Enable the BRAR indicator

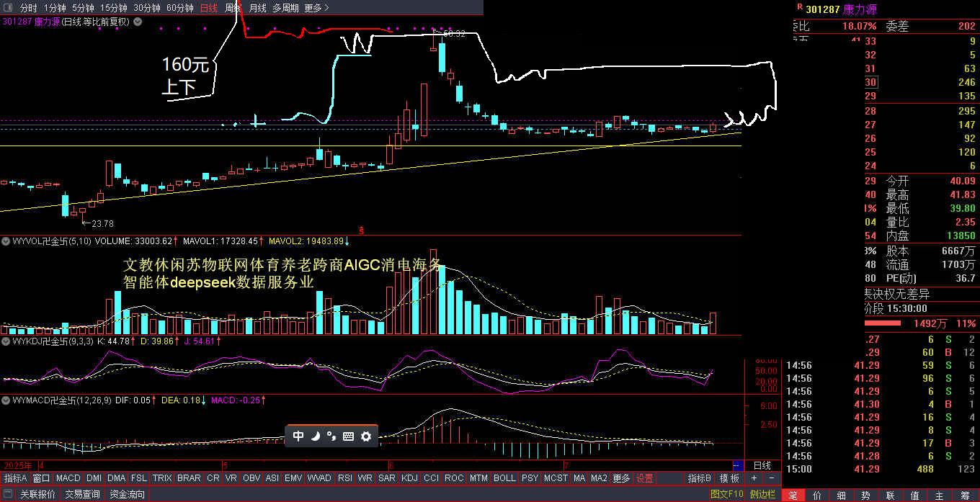click(189, 478)
